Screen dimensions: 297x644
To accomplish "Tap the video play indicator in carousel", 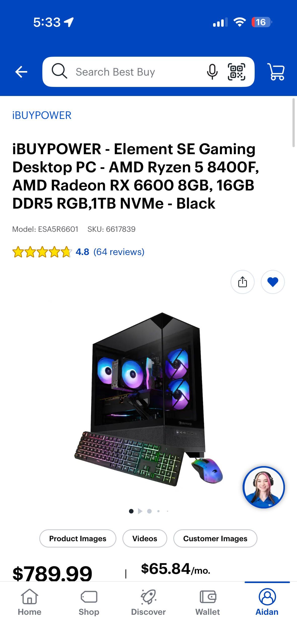I will tap(140, 511).
